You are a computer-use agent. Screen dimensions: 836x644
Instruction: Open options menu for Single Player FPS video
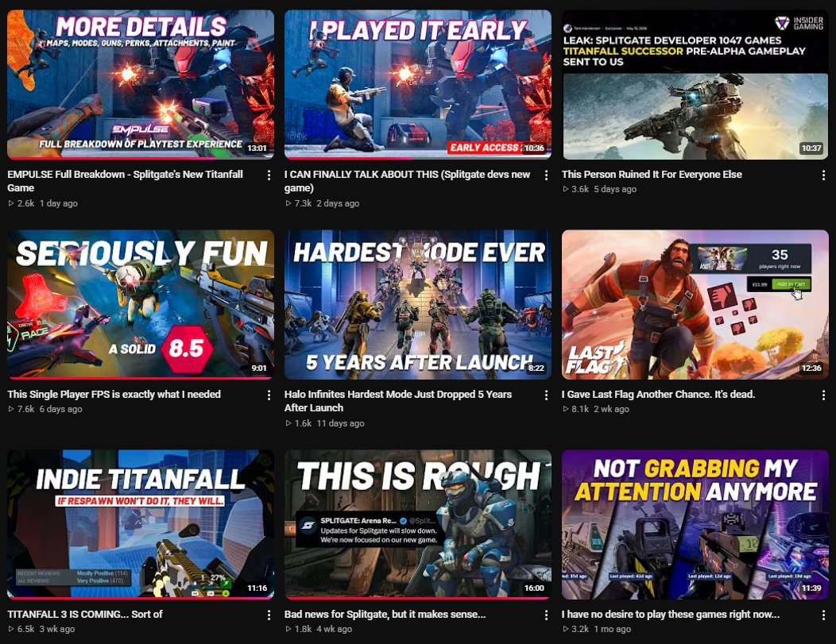click(269, 395)
